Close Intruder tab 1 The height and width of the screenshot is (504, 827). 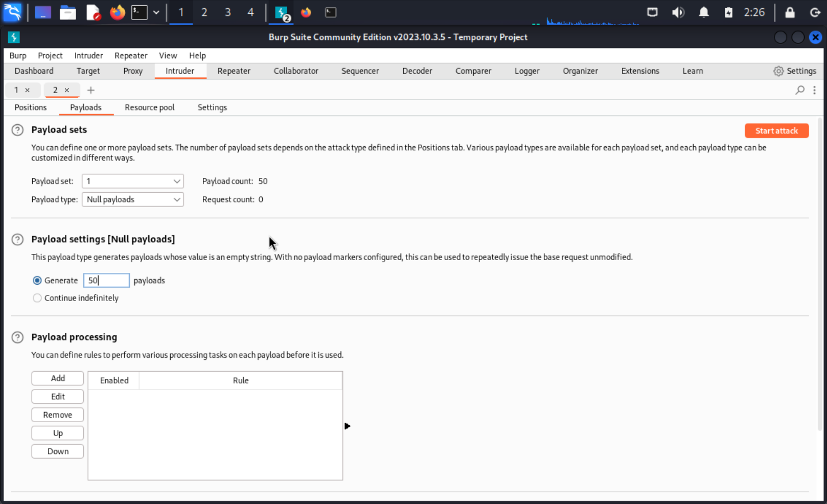28,90
